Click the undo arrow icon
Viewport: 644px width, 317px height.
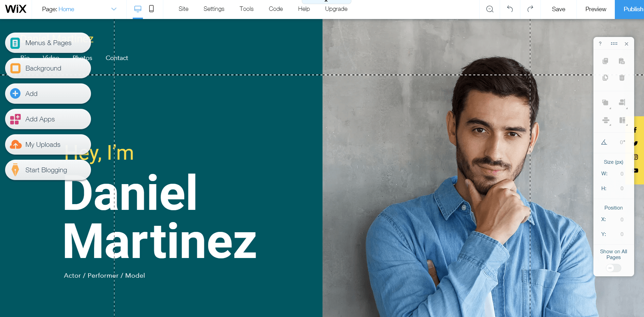point(510,9)
